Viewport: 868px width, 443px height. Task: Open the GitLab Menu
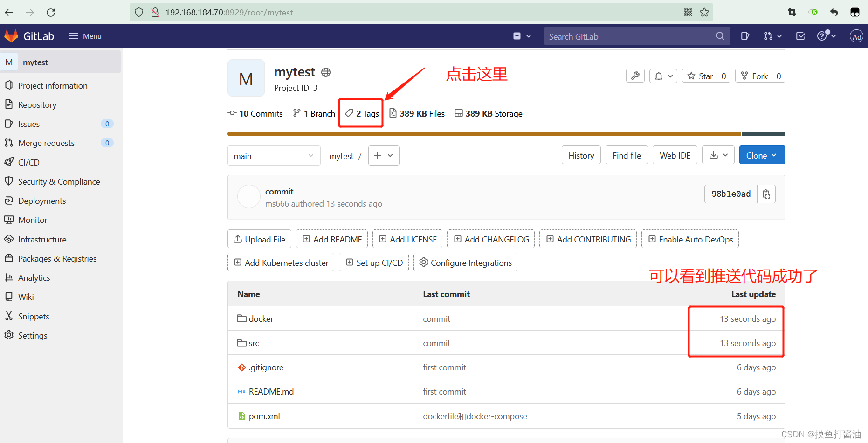coord(85,36)
